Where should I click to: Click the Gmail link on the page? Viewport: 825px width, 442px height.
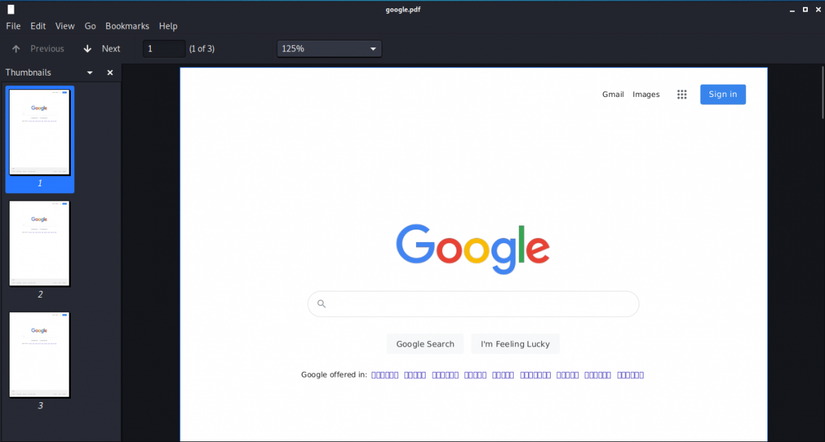[x=613, y=94]
